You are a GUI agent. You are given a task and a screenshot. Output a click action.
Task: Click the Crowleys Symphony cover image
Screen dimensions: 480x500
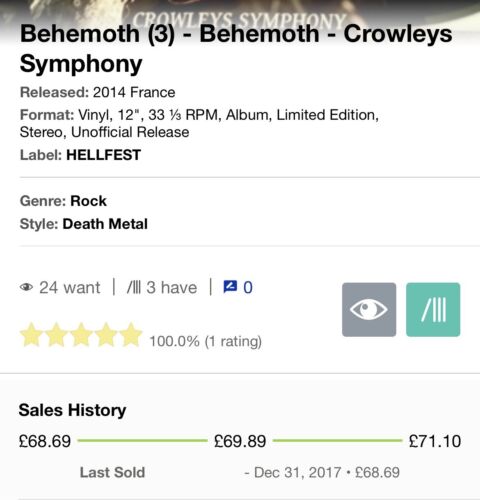(x=240, y=13)
